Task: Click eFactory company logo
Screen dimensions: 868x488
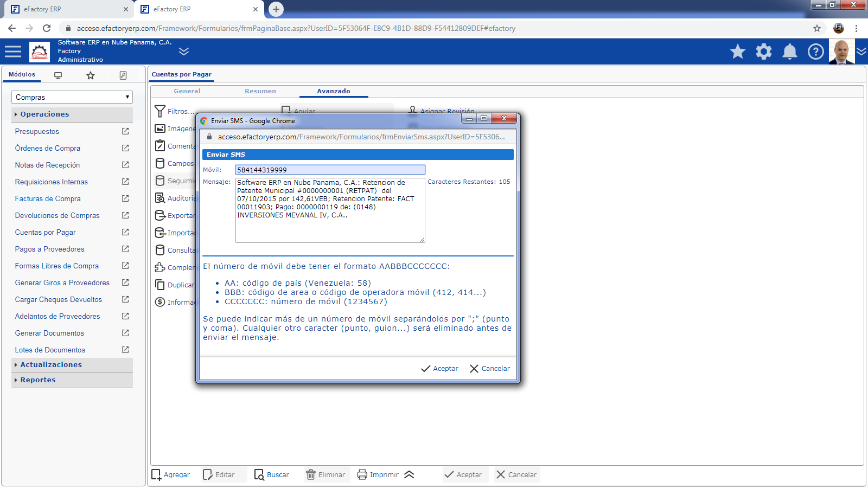Action: pyautogui.click(x=40, y=52)
